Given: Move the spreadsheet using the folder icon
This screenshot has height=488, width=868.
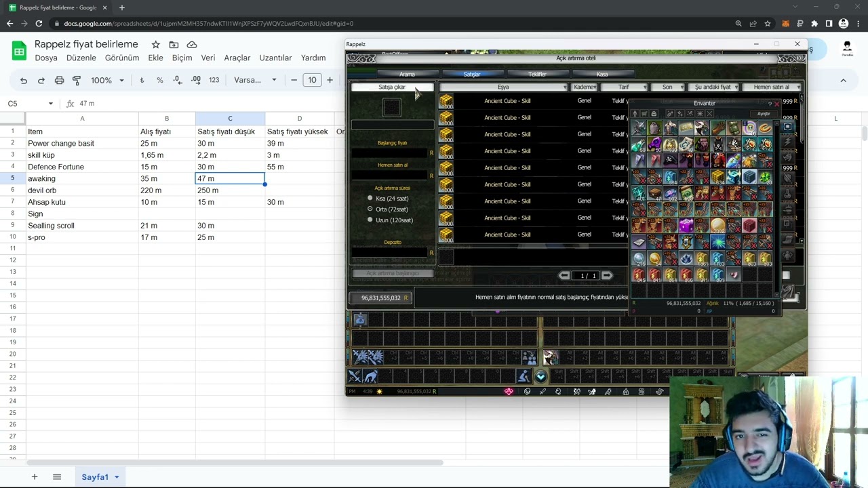Looking at the screenshot, I should pos(174,45).
